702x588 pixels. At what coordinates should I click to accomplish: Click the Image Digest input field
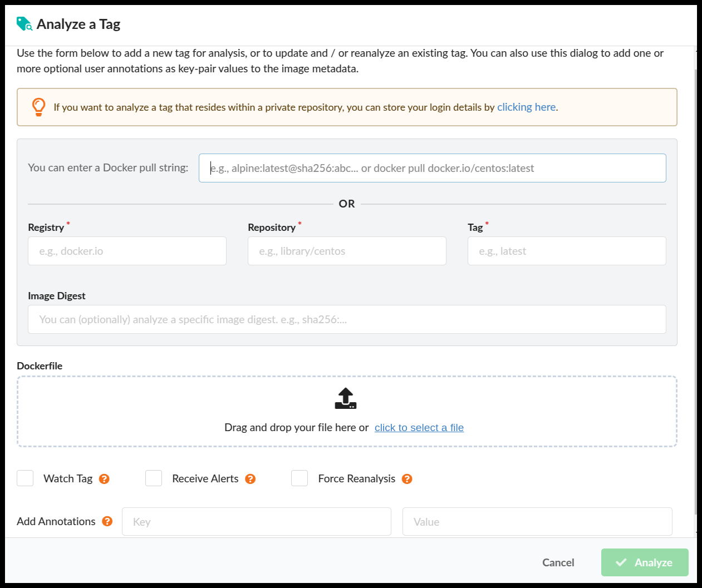(x=347, y=319)
